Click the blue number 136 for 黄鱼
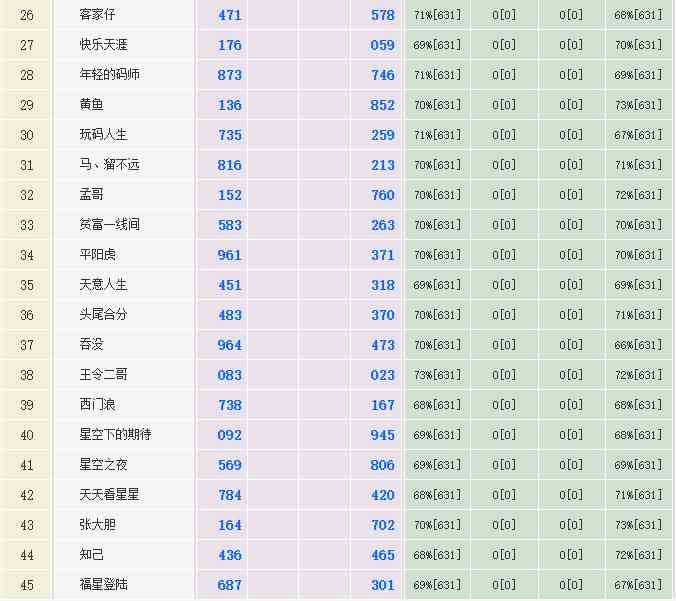This screenshot has height=601, width=676. (x=229, y=105)
